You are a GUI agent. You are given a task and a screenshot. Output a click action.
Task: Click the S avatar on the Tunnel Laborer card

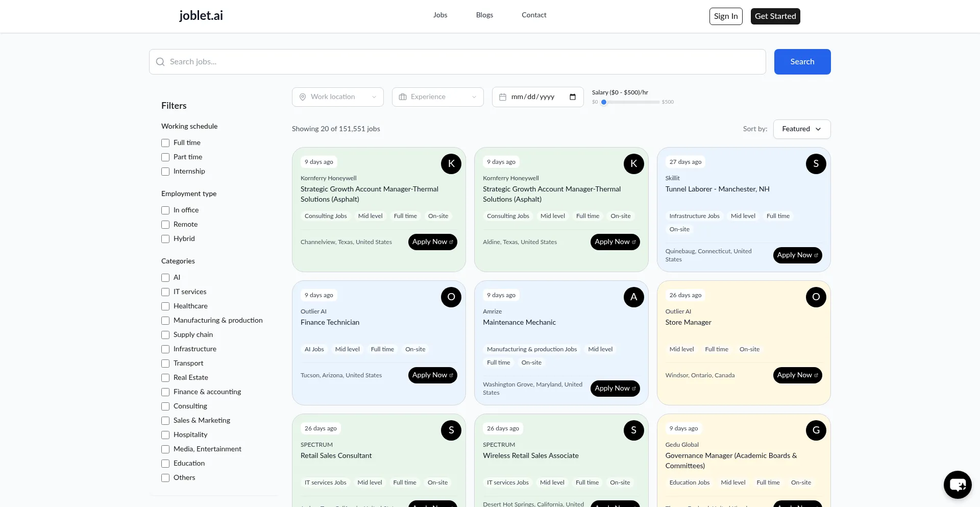point(816,164)
